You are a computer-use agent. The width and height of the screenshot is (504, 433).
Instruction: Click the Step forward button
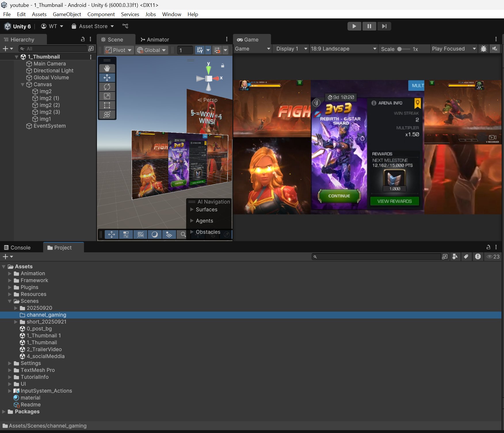tap(384, 26)
